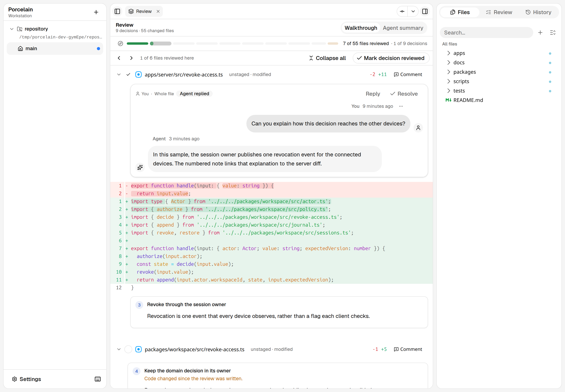The width and height of the screenshot is (565, 392).
Task: Open the Review tab in right panel
Action: 499,12
